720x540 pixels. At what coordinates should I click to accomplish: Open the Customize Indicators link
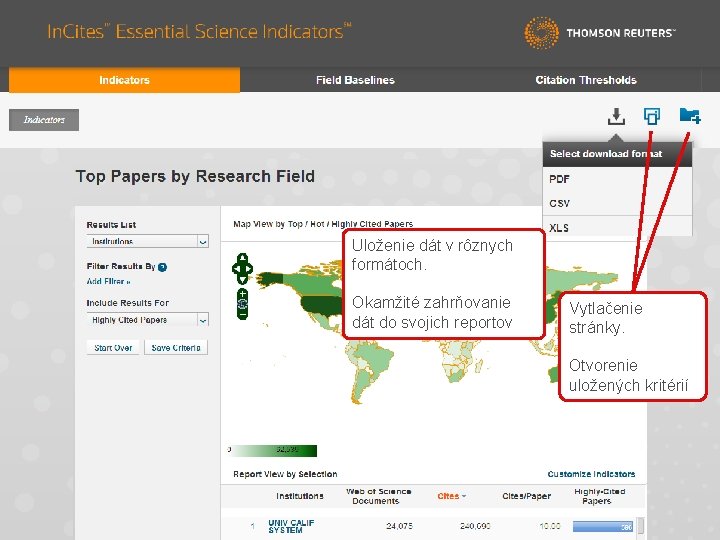(591, 474)
